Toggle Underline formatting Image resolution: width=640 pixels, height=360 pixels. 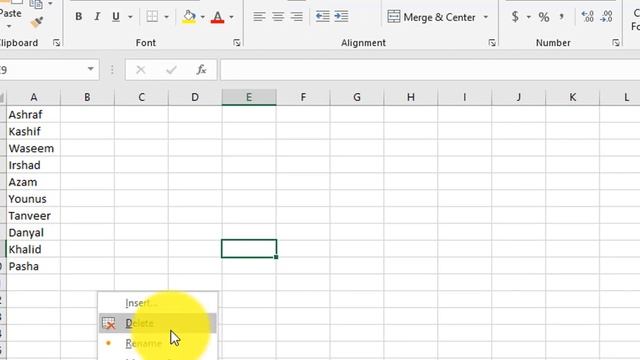pos(116,17)
